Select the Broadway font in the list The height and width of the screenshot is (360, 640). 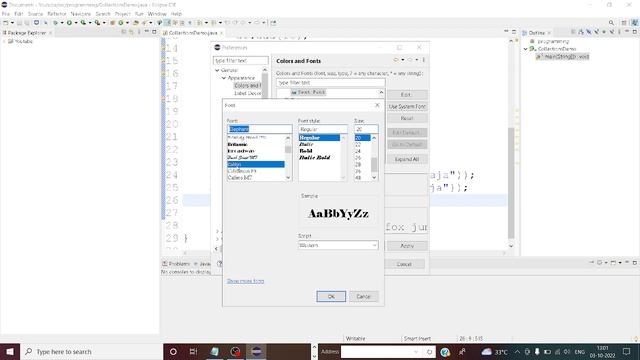pos(241,151)
